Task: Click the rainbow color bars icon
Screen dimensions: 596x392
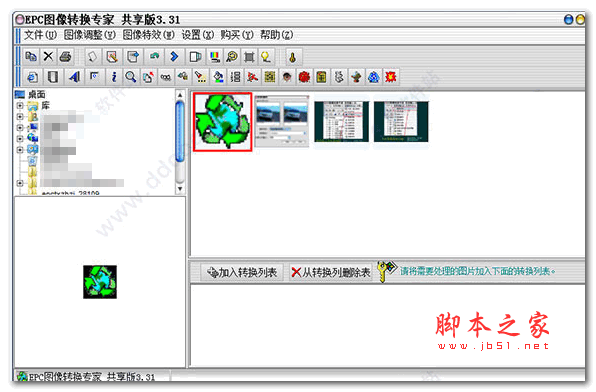Action: 215,57
